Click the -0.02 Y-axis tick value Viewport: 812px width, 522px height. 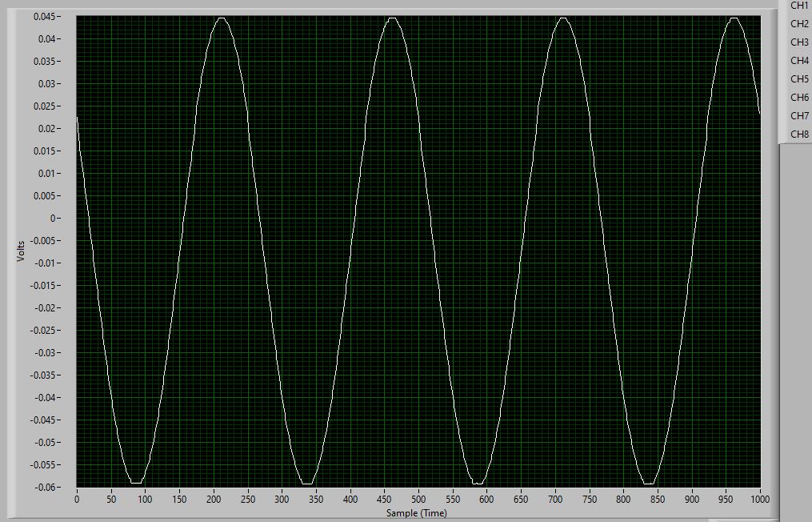click(x=46, y=308)
